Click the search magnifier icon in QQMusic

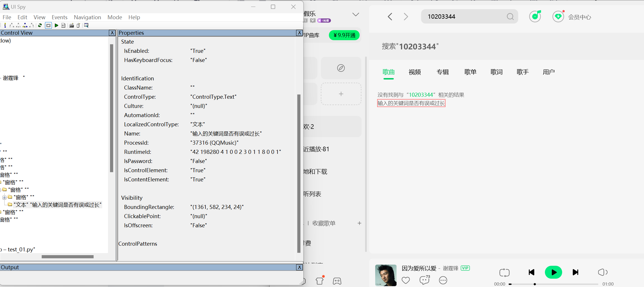pos(510,17)
